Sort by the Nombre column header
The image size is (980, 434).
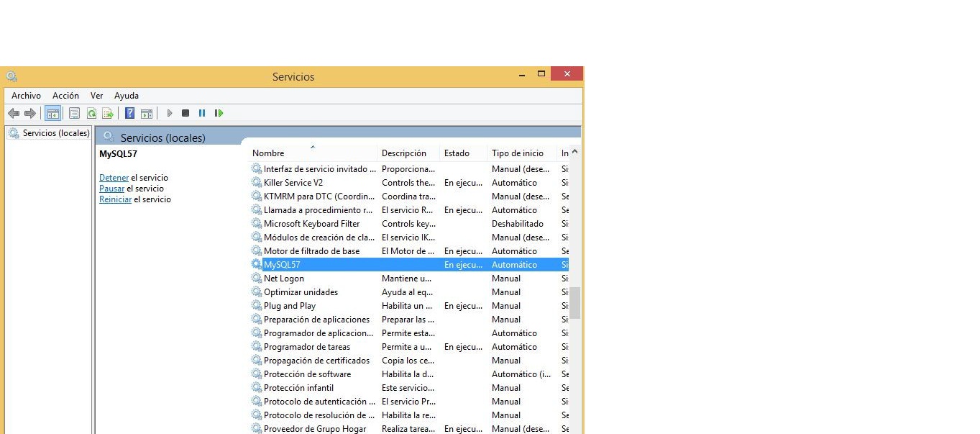tap(268, 153)
